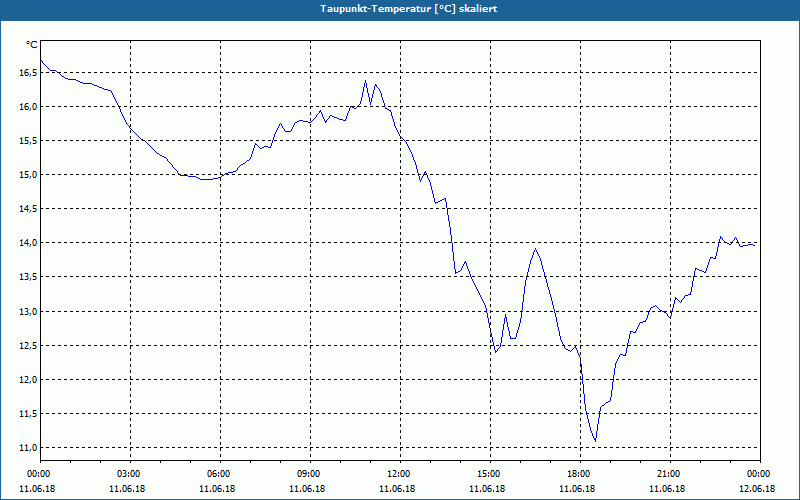Click the y-axis value "16,0"

click(28, 107)
